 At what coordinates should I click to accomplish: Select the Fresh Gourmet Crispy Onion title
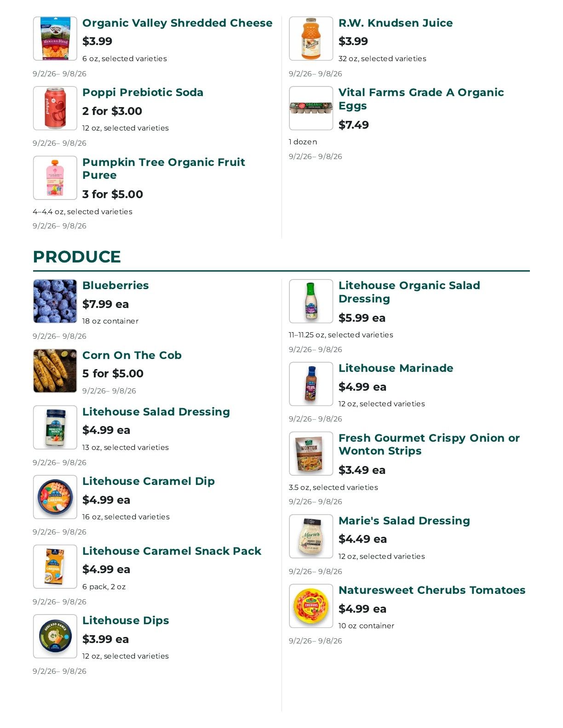tap(429, 444)
